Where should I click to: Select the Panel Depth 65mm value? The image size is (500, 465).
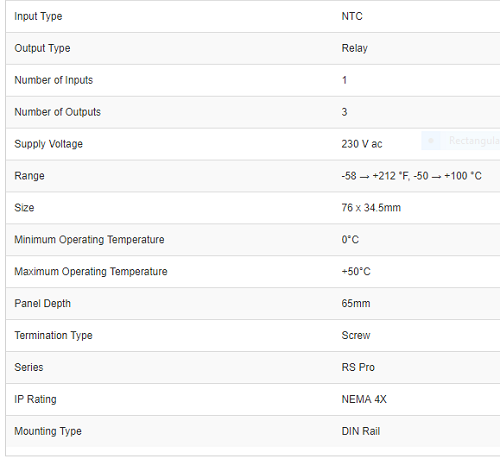pyautogui.click(x=356, y=303)
